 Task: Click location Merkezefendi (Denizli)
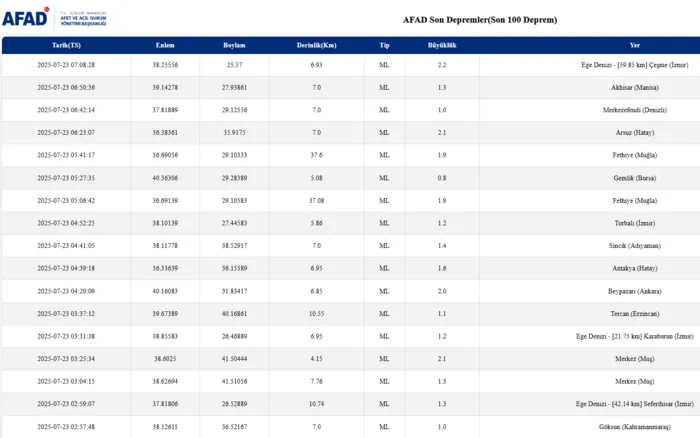635,110
